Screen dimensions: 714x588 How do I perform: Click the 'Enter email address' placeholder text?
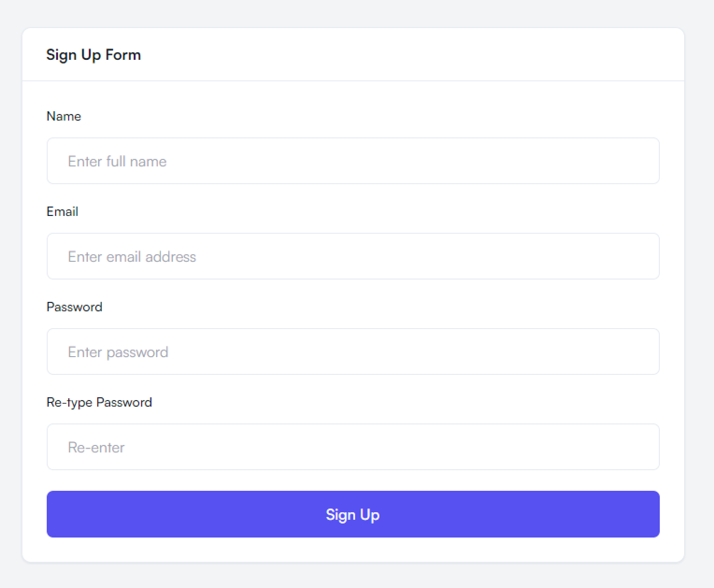click(x=132, y=257)
